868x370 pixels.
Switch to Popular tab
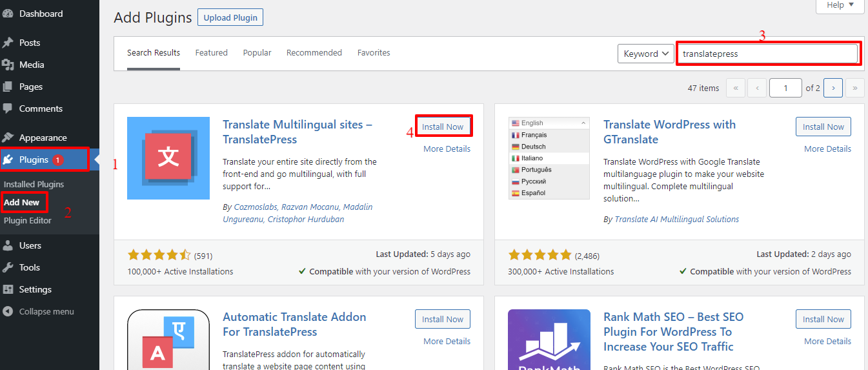coord(257,53)
